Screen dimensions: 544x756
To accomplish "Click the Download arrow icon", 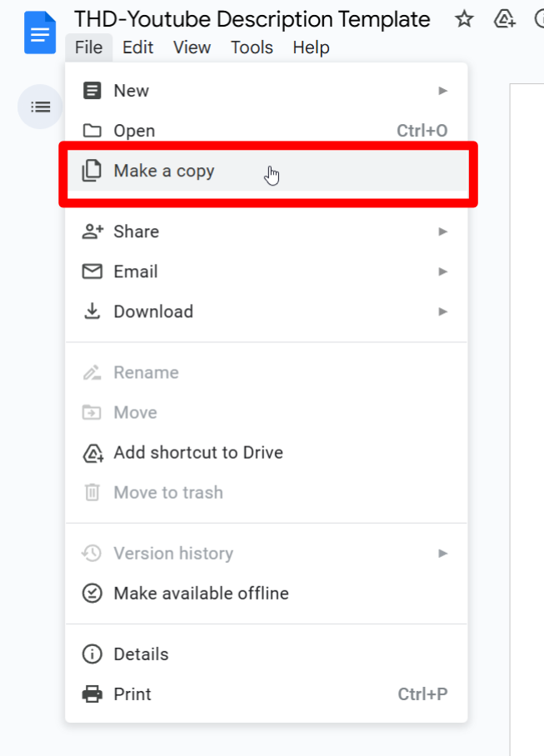I will 92,311.
